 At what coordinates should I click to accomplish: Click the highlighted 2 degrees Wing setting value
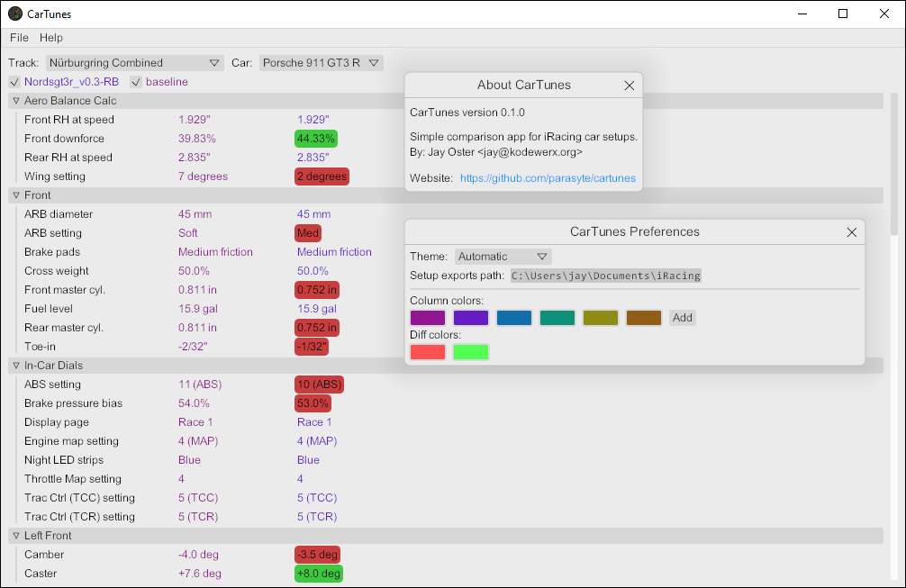click(x=322, y=176)
